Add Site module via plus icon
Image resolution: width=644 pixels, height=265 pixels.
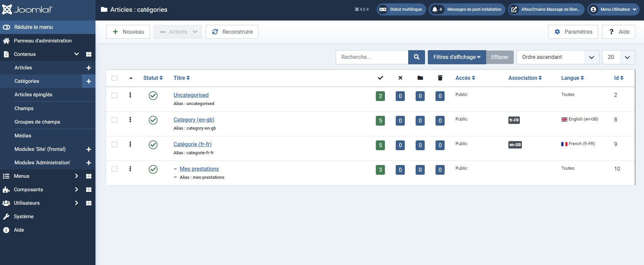click(89, 149)
